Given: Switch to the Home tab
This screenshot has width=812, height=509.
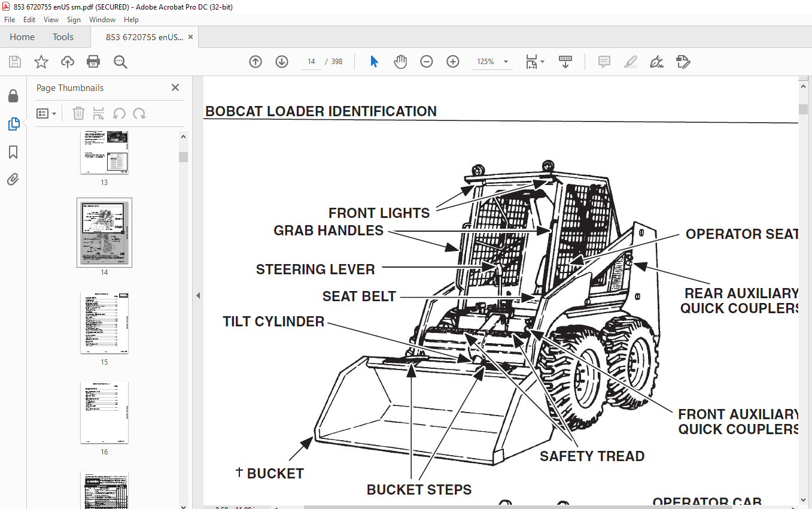Looking at the screenshot, I should 22,37.
